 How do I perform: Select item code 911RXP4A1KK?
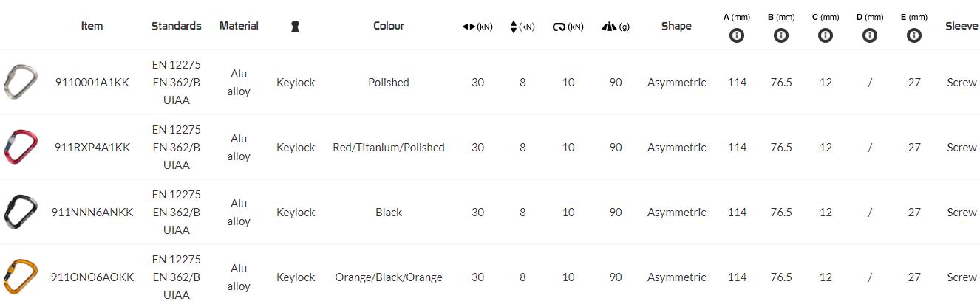[x=92, y=148]
